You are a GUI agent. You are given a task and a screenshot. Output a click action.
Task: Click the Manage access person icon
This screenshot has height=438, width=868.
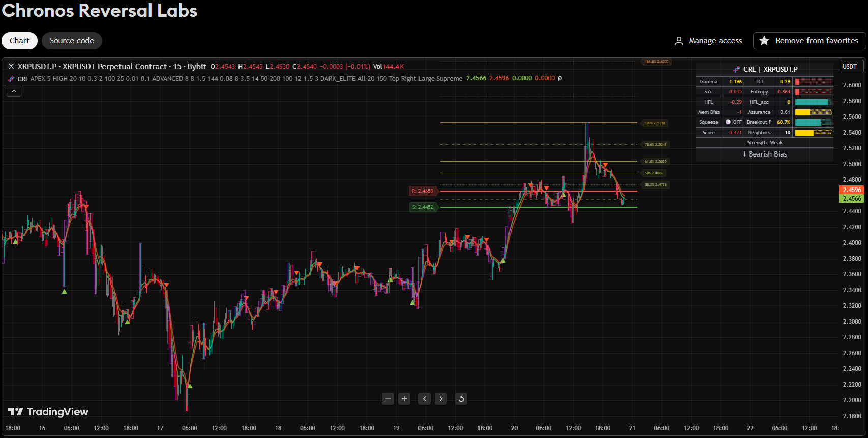click(679, 41)
